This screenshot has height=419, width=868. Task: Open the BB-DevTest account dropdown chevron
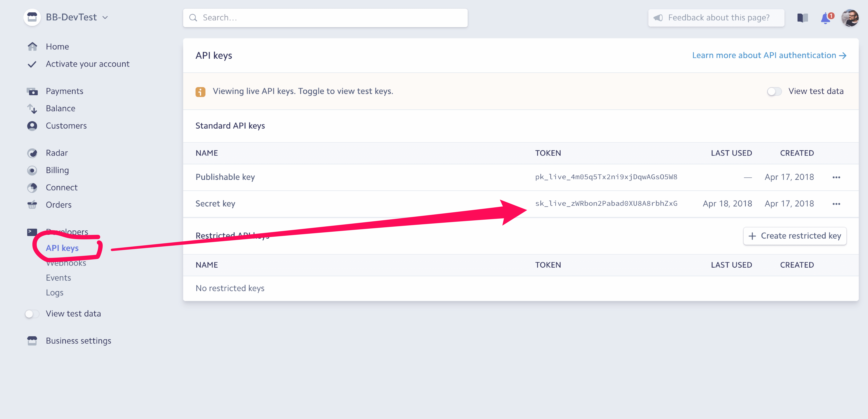click(x=105, y=17)
